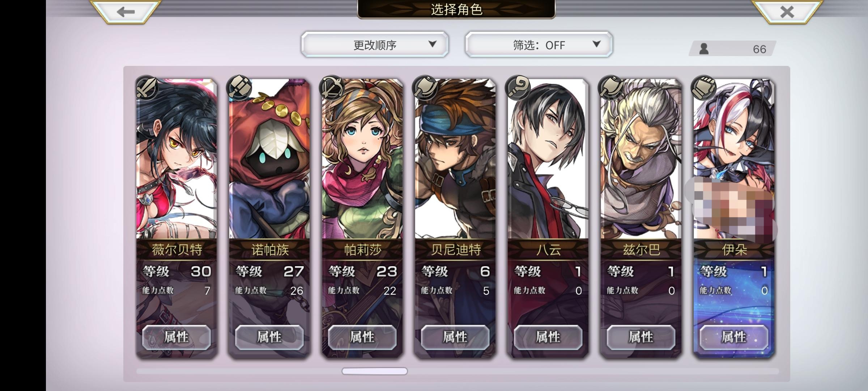Open the 筛选: OFF filter dropdown
The height and width of the screenshot is (391, 868).
click(x=539, y=45)
